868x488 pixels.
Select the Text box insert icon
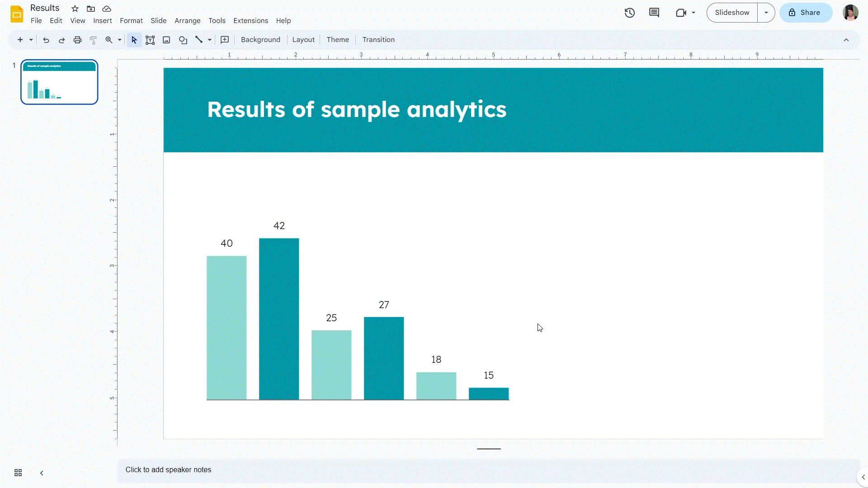click(x=150, y=39)
